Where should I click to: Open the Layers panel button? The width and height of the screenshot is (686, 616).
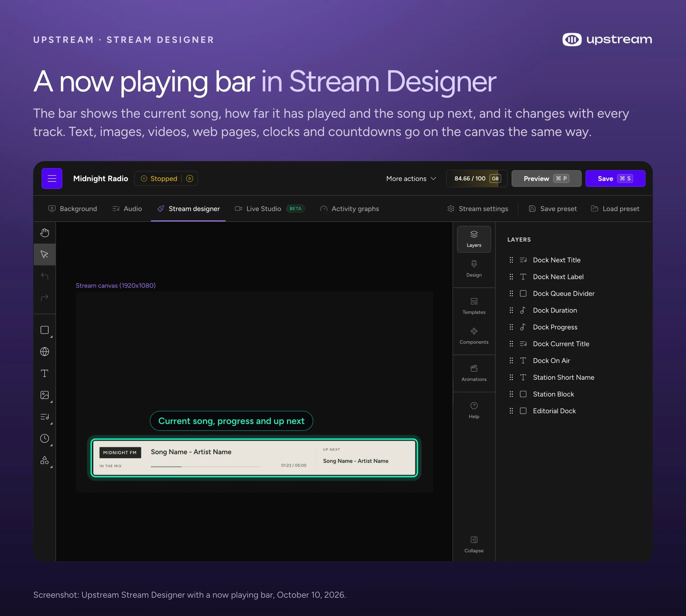pos(474,239)
